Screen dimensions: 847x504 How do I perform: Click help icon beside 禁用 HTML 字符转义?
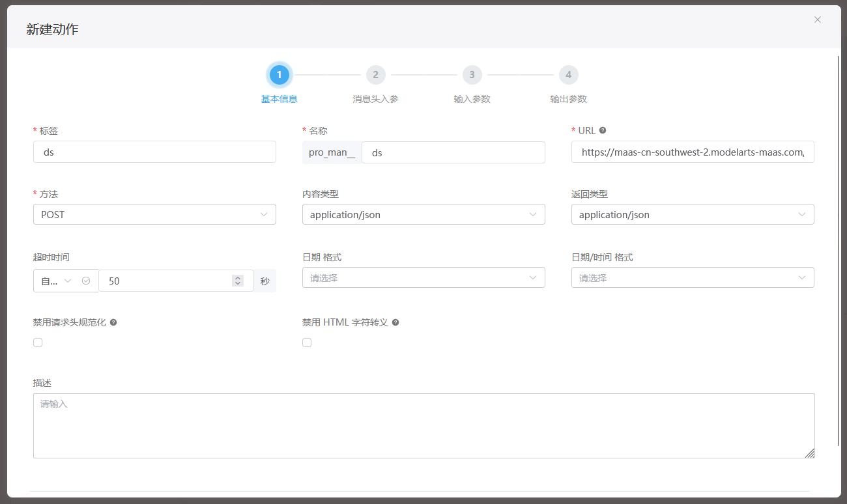pyautogui.click(x=395, y=322)
